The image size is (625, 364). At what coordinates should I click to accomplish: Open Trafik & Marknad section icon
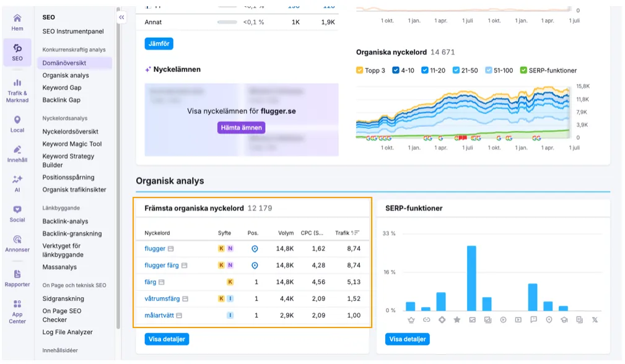tap(17, 83)
